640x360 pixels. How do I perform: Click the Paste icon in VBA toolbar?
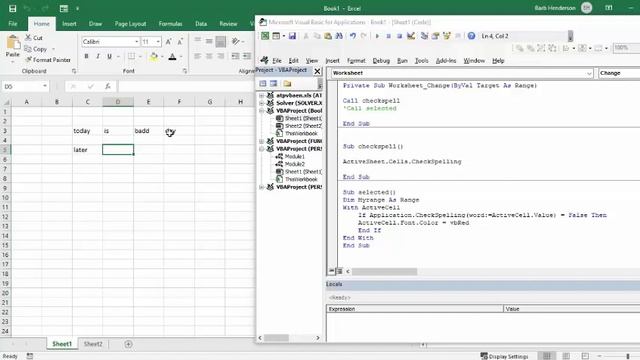(328, 36)
